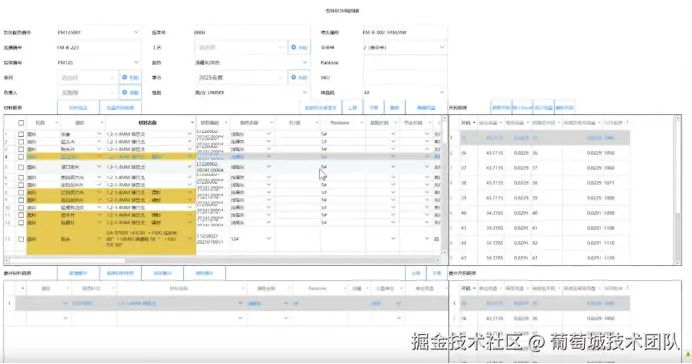
Task: Click the empty SKU input field
Action: [x=405, y=77]
